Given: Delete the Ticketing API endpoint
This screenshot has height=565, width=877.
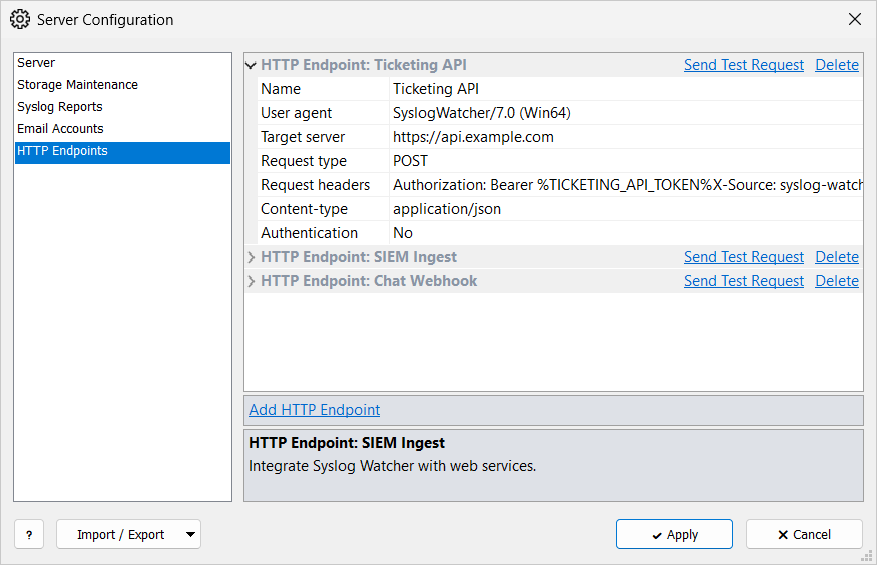Looking at the screenshot, I should pos(837,65).
